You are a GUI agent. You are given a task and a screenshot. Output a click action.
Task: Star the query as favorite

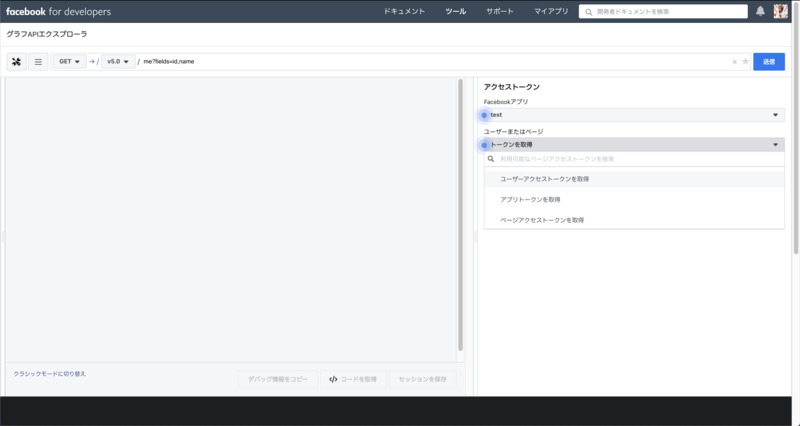(x=745, y=62)
